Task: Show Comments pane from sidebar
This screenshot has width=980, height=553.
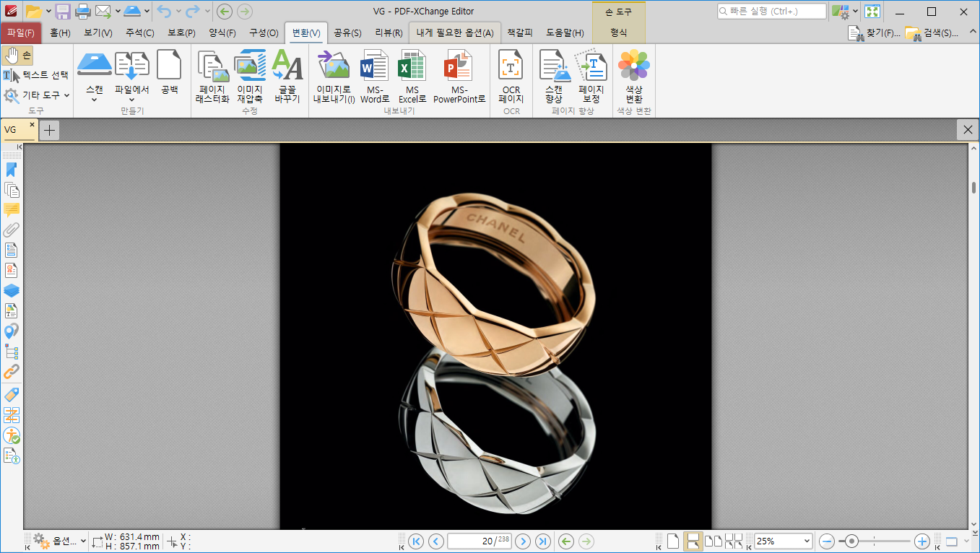Action: tap(12, 210)
